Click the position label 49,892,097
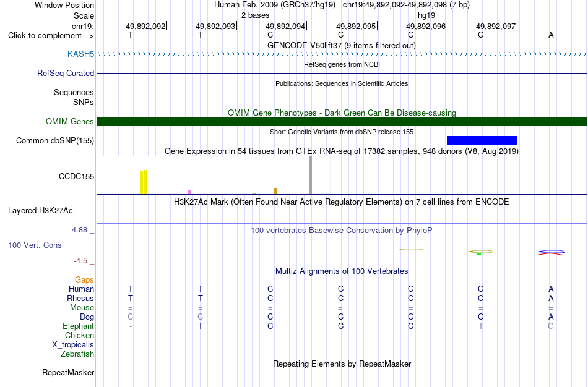This screenshot has width=588, height=387. click(496, 26)
